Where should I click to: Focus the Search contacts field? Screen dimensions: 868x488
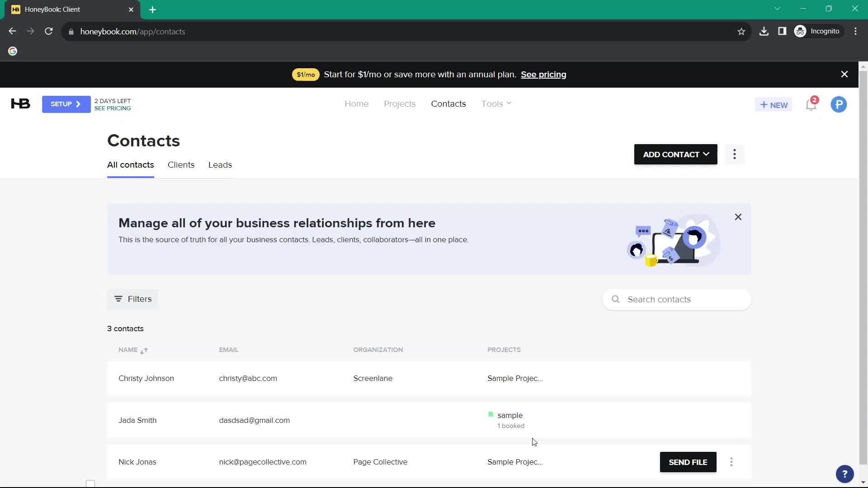click(677, 300)
